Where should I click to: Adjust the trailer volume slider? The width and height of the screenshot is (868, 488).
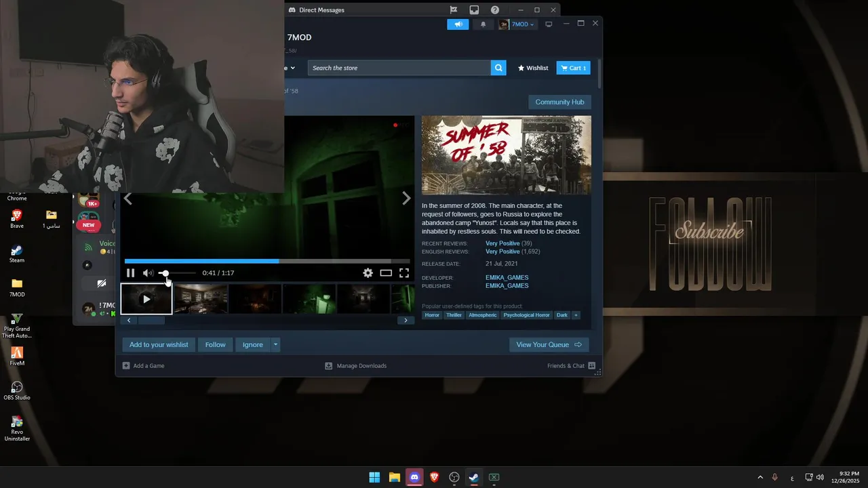click(x=177, y=273)
